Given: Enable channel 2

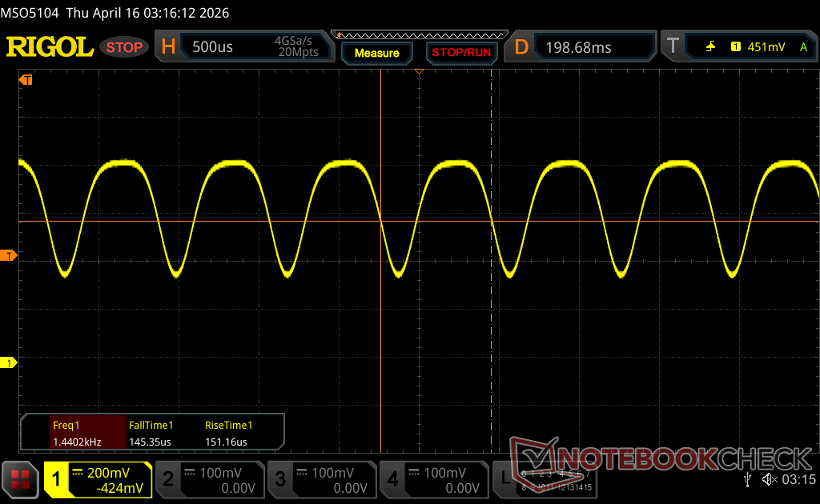Looking at the screenshot, I should (210, 480).
